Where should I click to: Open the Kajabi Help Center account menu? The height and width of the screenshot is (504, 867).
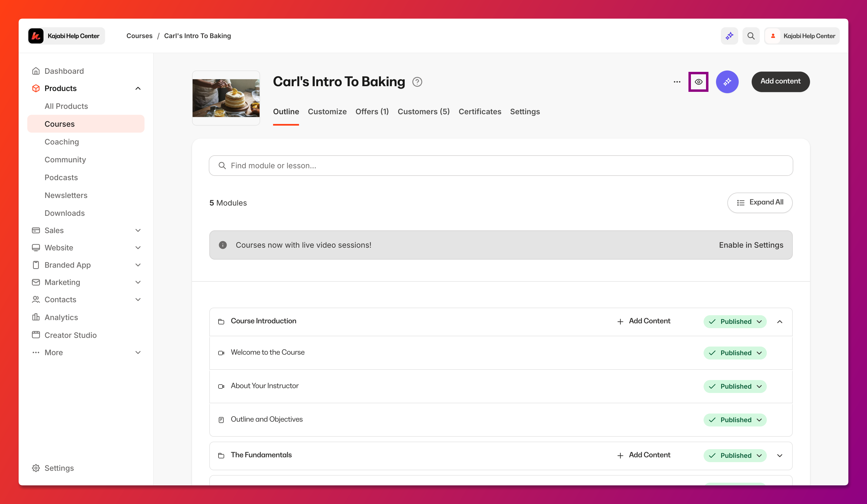(802, 36)
